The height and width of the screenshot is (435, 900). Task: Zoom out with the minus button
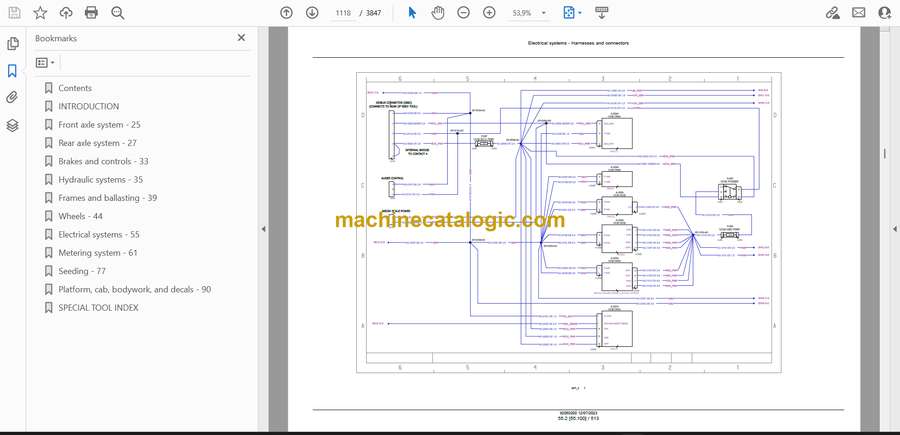tap(464, 13)
